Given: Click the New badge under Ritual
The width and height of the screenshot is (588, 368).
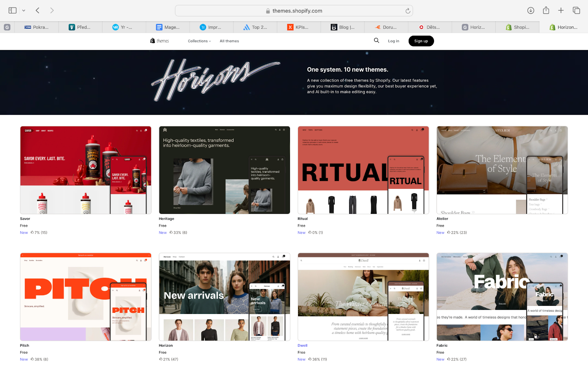Looking at the screenshot, I should coord(302,233).
